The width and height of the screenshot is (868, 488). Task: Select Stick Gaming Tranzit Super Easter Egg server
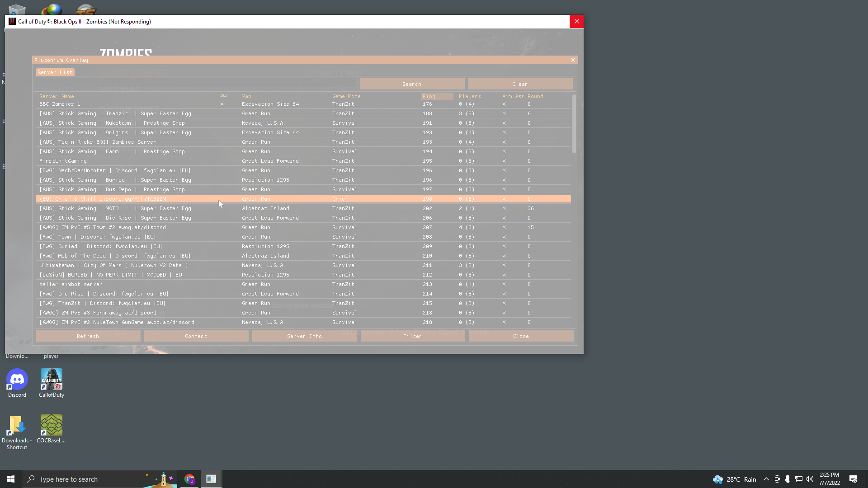point(303,113)
